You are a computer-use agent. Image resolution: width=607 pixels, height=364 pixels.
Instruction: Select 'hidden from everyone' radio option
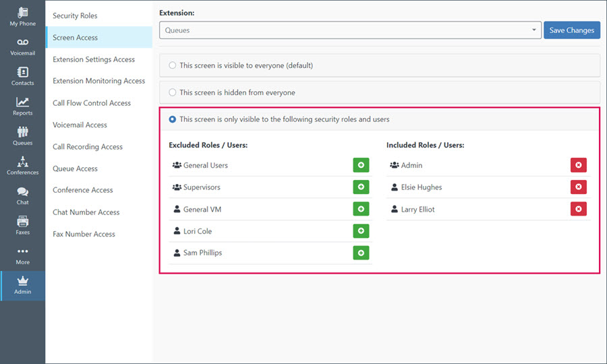[x=172, y=92]
